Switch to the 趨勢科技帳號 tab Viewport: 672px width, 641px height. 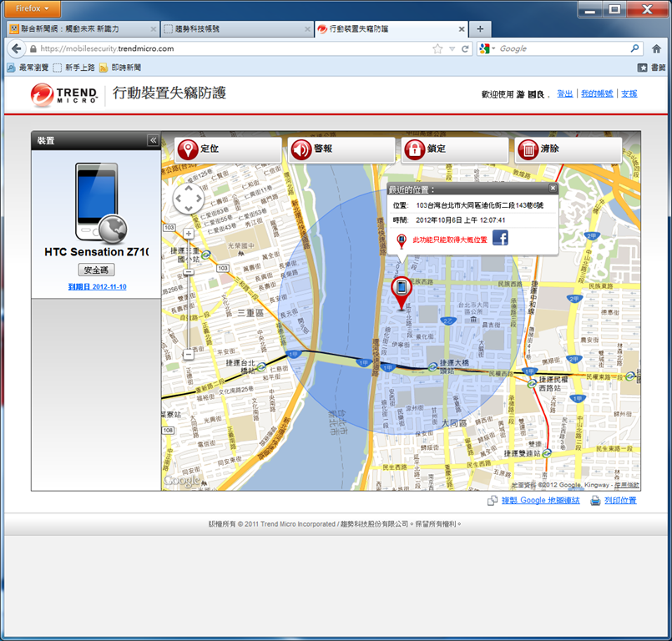236,29
